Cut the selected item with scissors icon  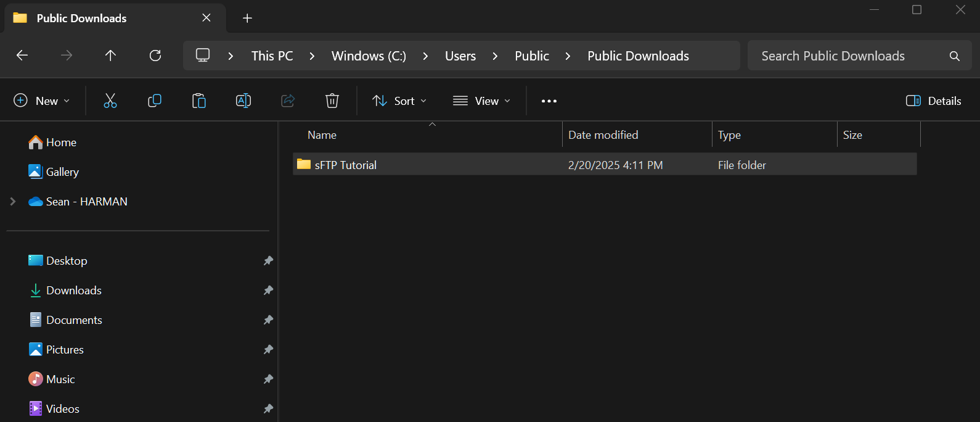[110, 101]
